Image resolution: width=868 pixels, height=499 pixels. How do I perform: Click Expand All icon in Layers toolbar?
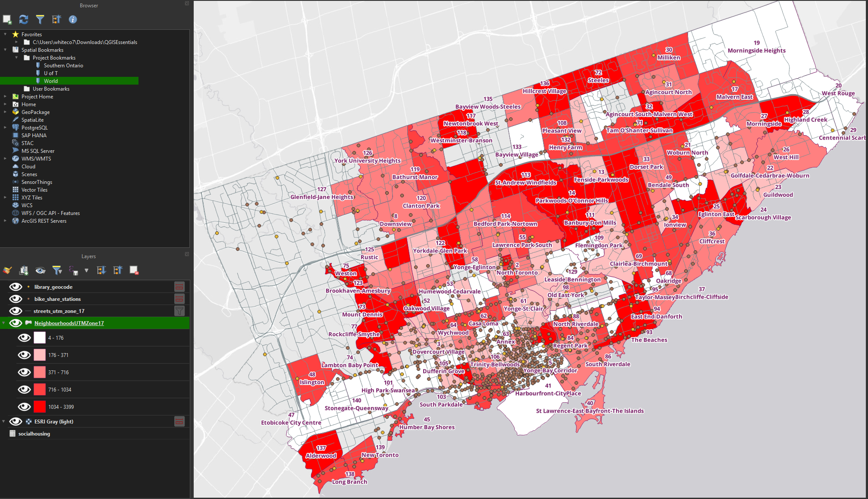coord(101,270)
